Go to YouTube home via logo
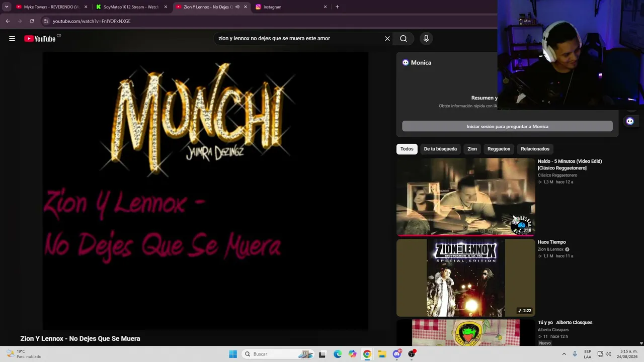 tap(40, 39)
